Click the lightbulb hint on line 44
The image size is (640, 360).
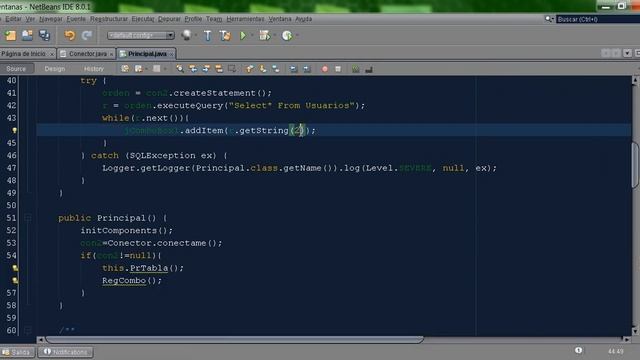pos(14,131)
